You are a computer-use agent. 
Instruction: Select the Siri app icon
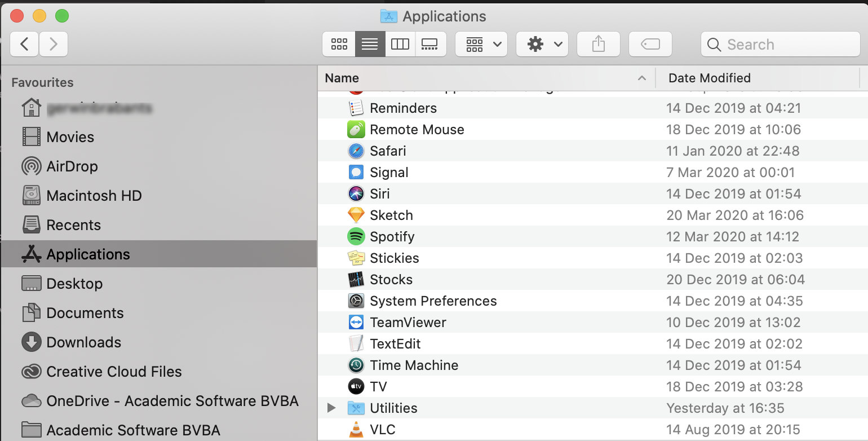pos(356,193)
